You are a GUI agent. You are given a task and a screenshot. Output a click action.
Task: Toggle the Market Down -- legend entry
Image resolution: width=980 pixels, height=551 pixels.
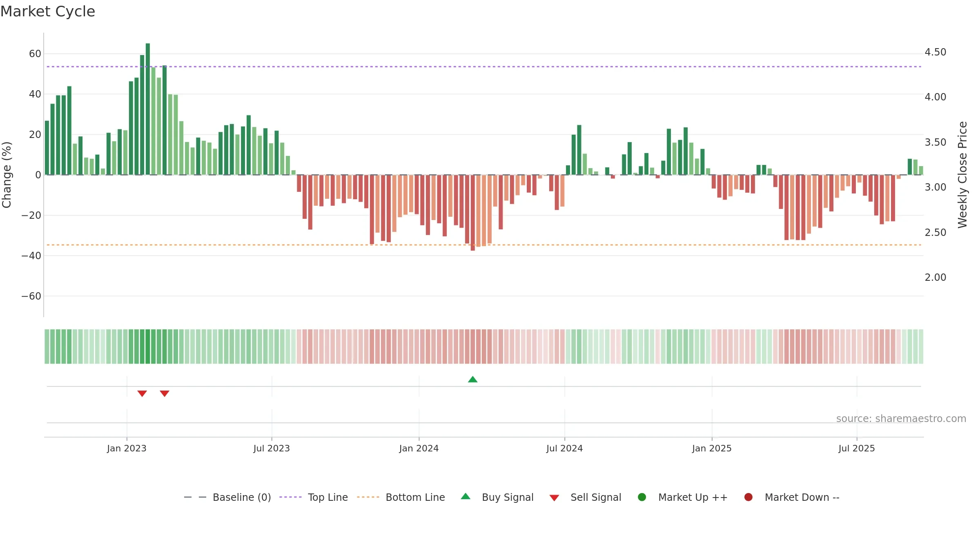(x=792, y=497)
